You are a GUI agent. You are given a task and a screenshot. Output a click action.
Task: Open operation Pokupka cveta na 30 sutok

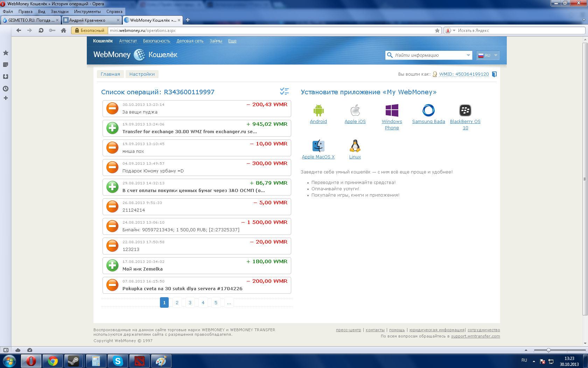point(197,285)
